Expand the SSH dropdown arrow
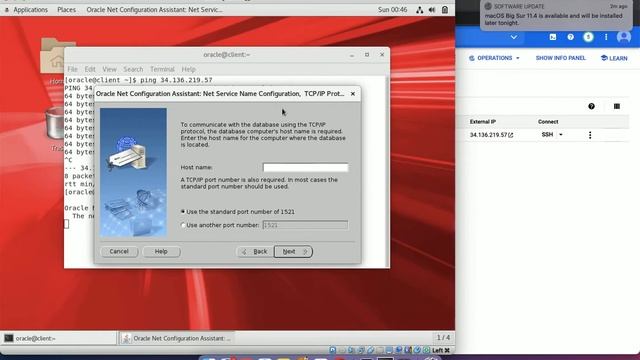Screen dimensions: 640x360 click(561, 135)
